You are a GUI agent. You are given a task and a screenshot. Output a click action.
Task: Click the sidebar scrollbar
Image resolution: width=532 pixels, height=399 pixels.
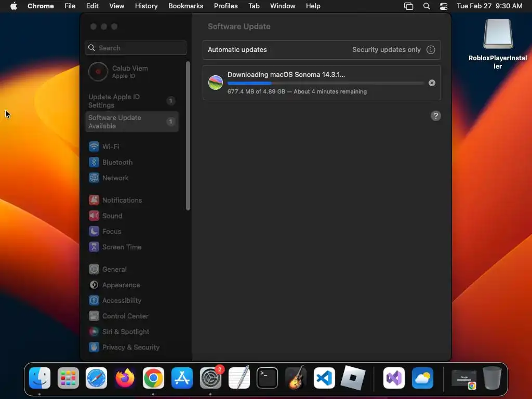click(188, 136)
